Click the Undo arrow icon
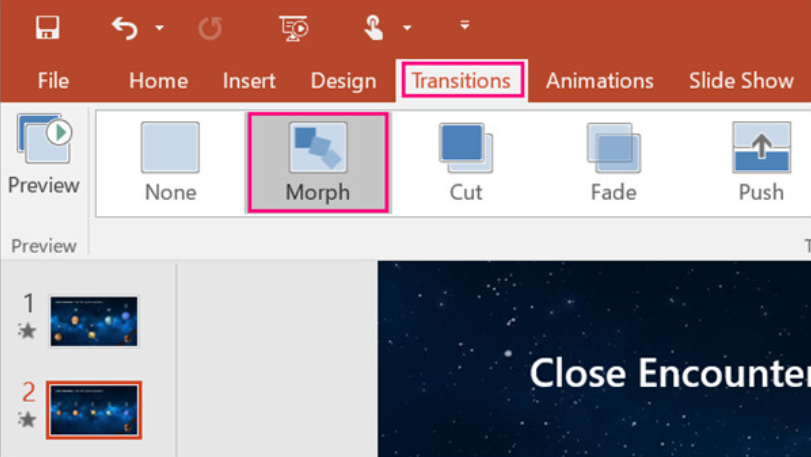The width and height of the screenshot is (811, 457). [x=125, y=27]
